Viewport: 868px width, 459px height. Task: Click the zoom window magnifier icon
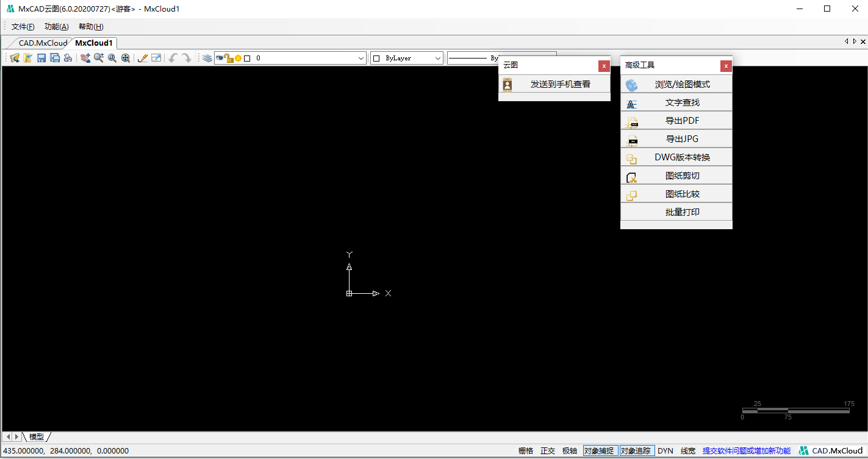pyautogui.click(x=112, y=58)
